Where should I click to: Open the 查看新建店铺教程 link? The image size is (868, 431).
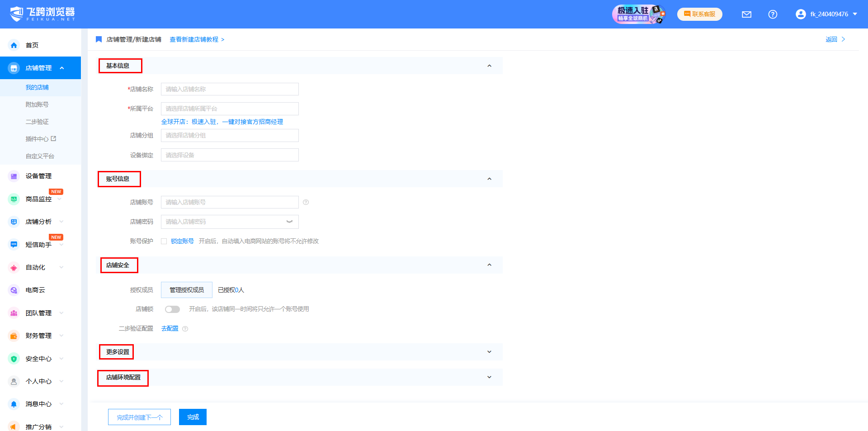click(197, 40)
